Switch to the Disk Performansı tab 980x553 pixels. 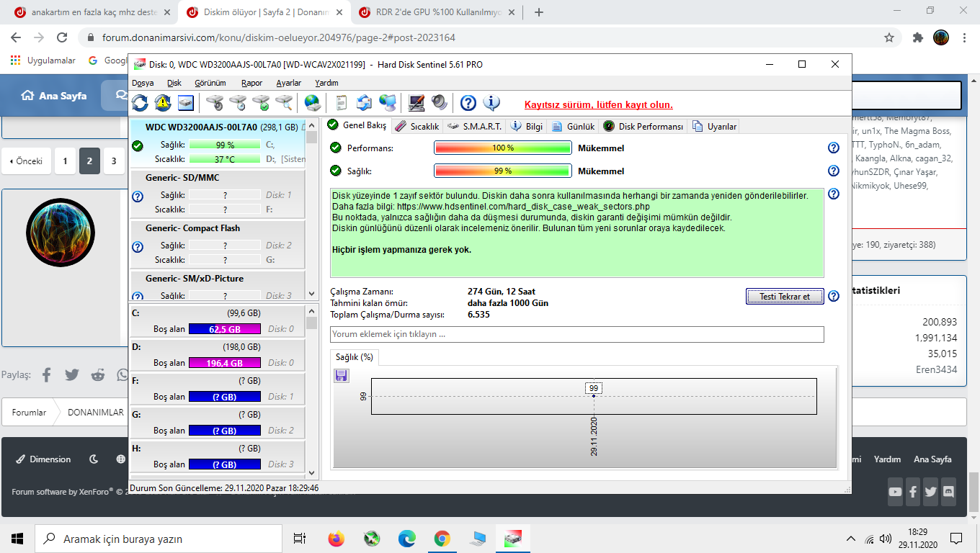pyautogui.click(x=643, y=126)
